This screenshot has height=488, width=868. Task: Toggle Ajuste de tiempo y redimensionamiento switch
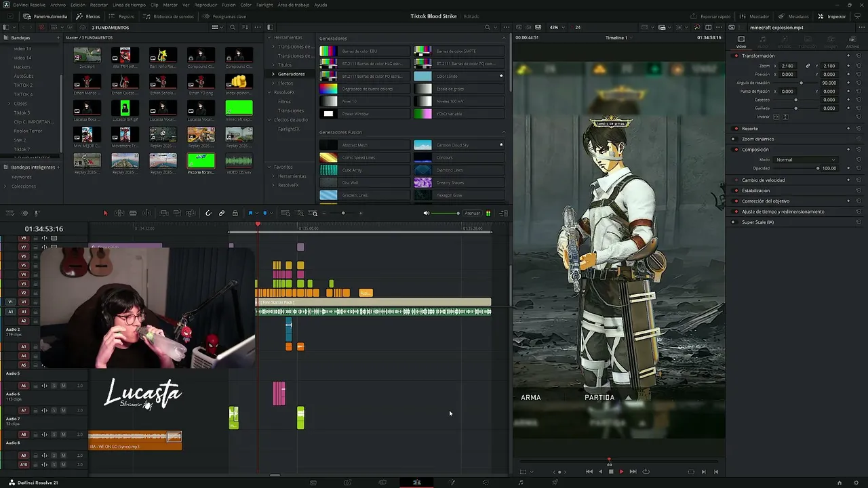736,211
